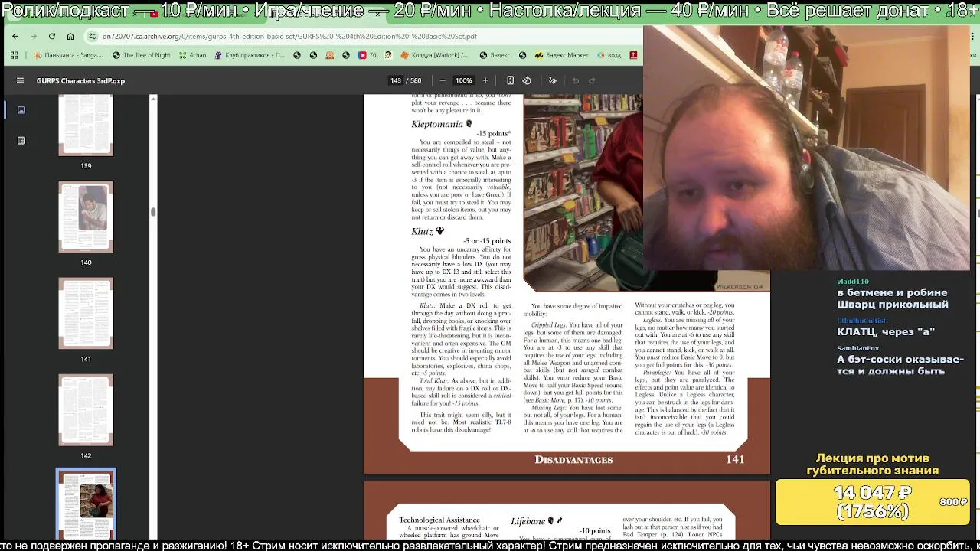Click the Лекция про мотив губительного знания caption

click(x=873, y=465)
